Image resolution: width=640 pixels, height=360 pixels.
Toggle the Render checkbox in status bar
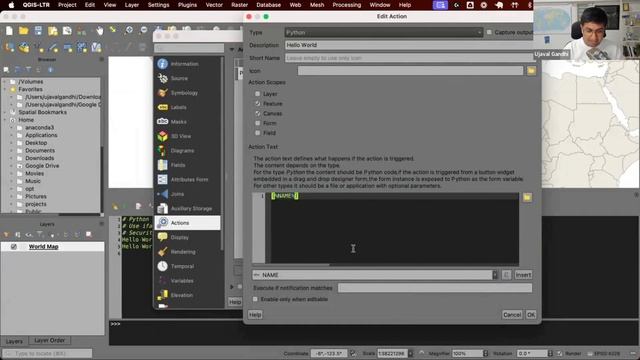coord(560,353)
